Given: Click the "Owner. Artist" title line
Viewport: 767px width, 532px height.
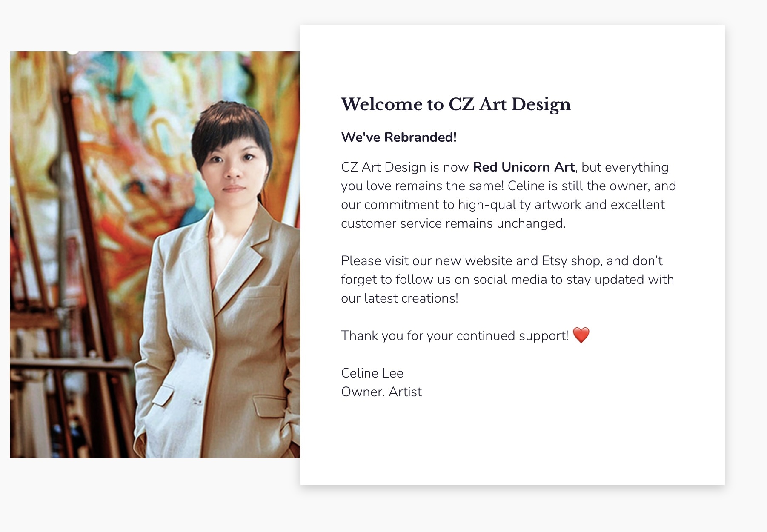Looking at the screenshot, I should [381, 392].
